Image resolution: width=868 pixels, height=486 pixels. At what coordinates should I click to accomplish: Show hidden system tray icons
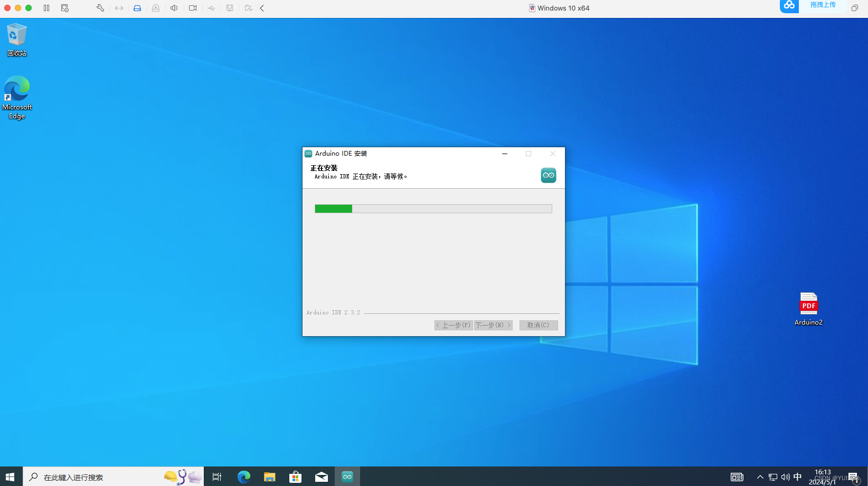point(760,477)
